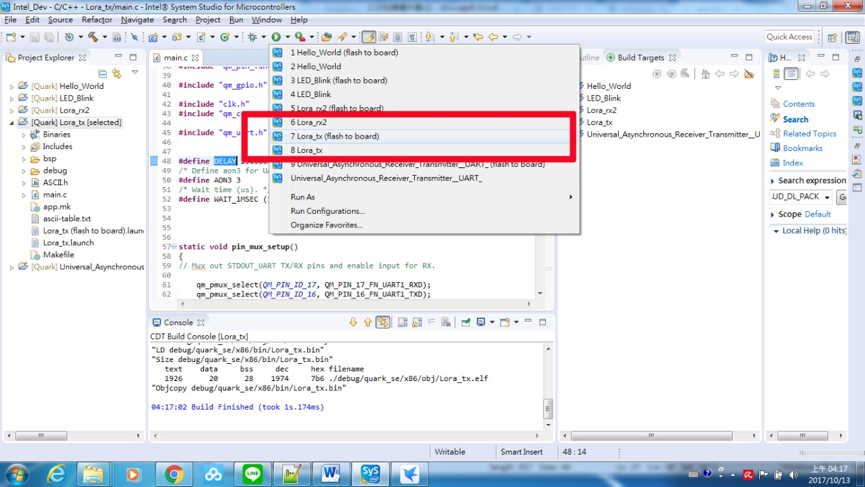Click the Console vertical scrollbar
Screen dimensions: 865x487
click(x=548, y=386)
